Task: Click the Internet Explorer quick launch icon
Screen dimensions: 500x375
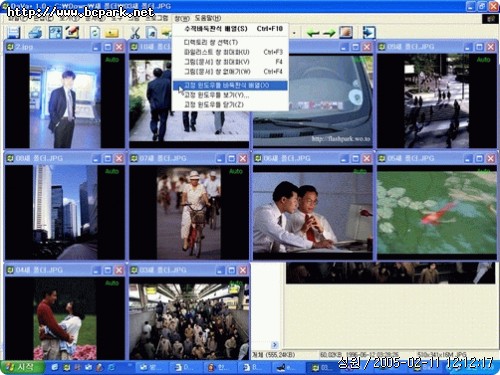Action: pyautogui.click(x=111, y=367)
